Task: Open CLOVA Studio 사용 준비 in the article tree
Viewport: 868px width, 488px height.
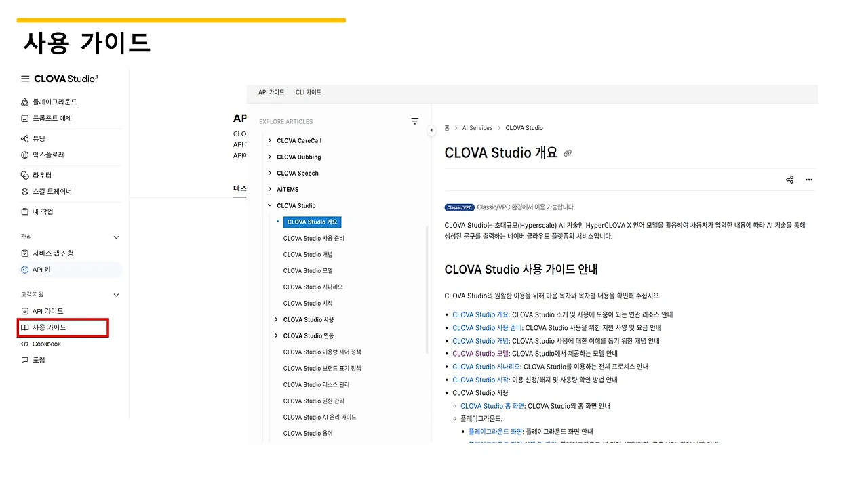Action: (x=314, y=238)
